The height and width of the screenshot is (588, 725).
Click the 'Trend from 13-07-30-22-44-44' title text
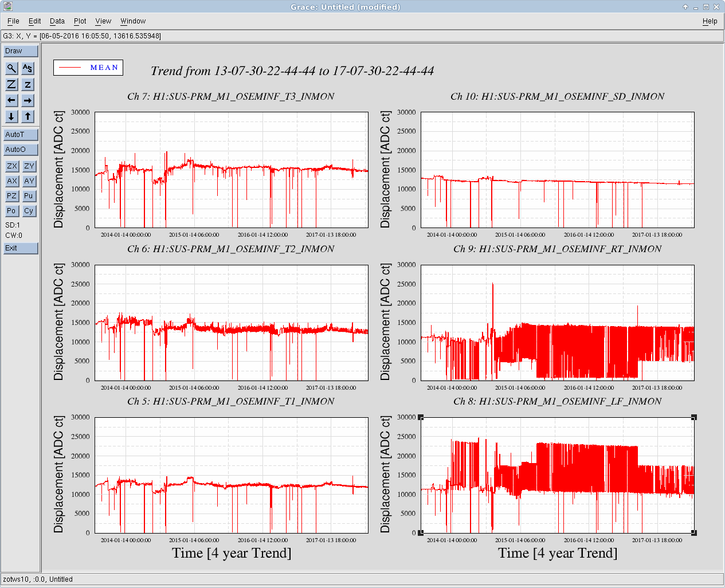point(292,71)
